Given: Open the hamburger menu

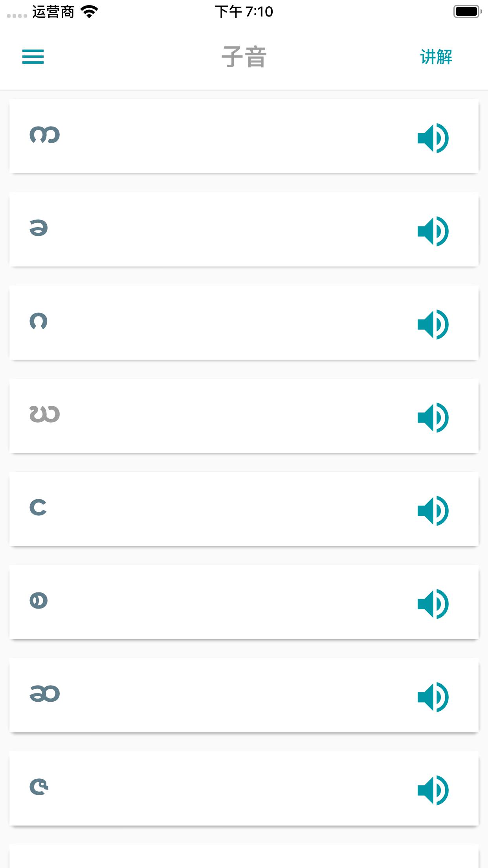Looking at the screenshot, I should pyautogui.click(x=33, y=57).
